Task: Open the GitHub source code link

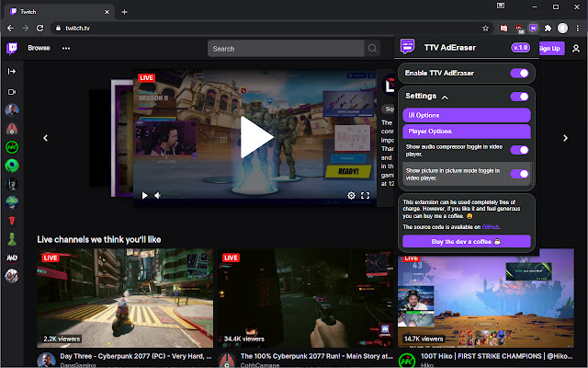Action: click(491, 227)
